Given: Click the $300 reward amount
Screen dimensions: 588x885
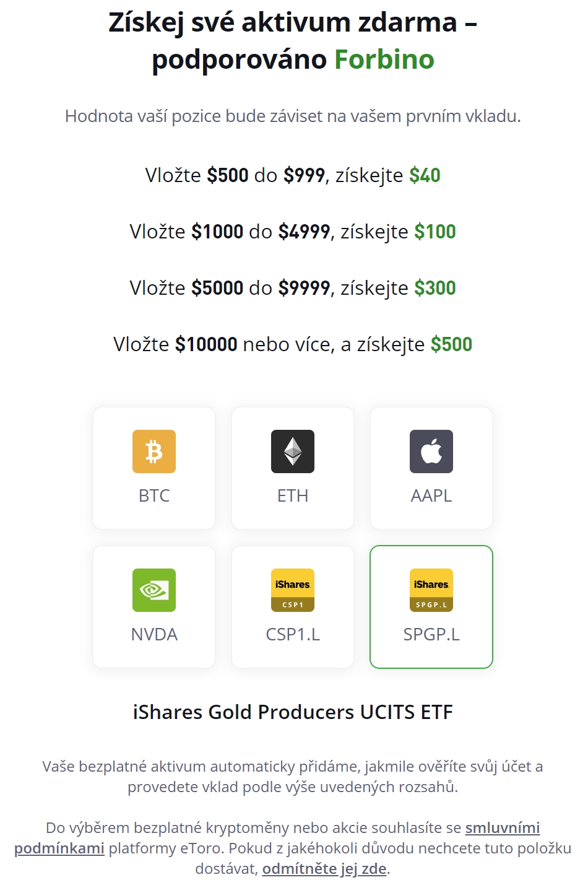Looking at the screenshot, I should (435, 288).
